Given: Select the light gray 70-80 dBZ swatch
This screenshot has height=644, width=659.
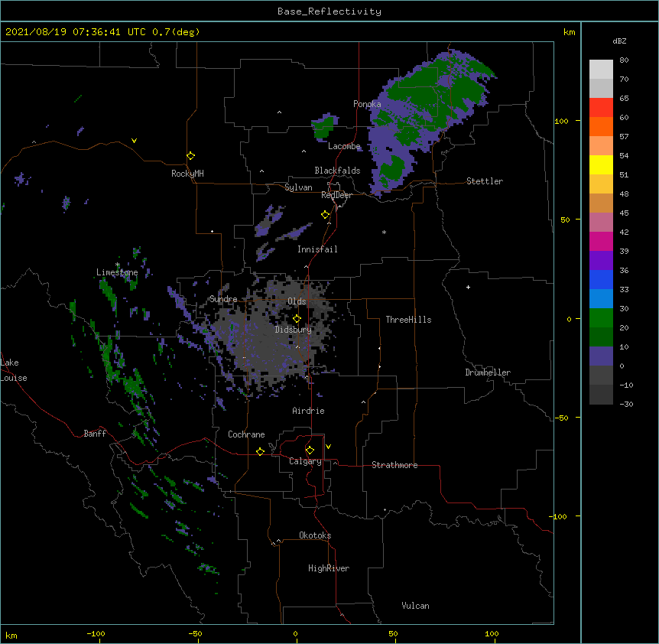Looking at the screenshot, I should 601,69.
